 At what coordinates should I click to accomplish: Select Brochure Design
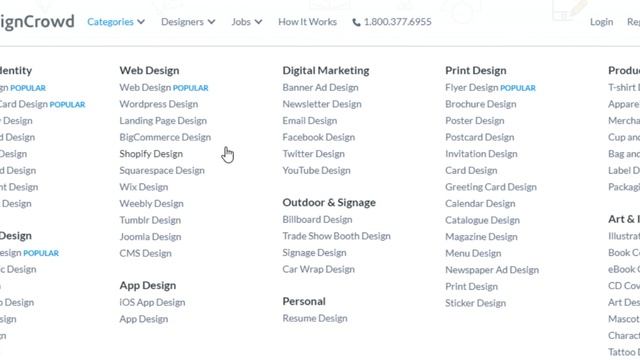tap(481, 104)
